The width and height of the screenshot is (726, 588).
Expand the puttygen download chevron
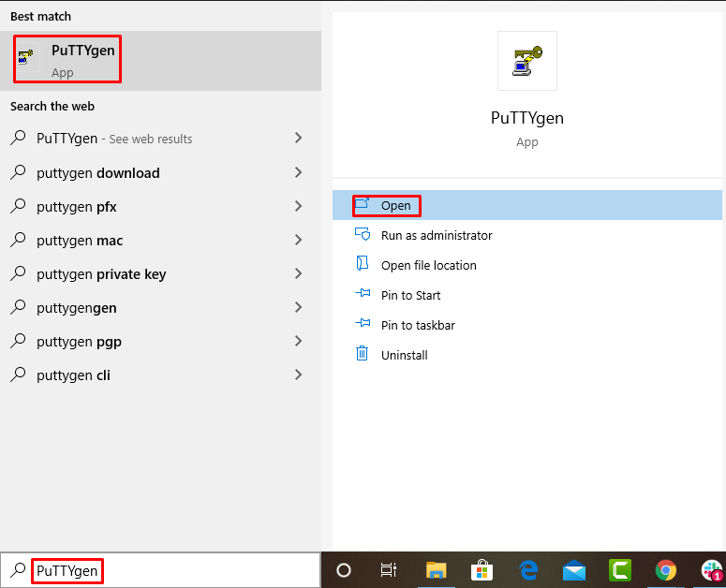[x=298, y=172]
